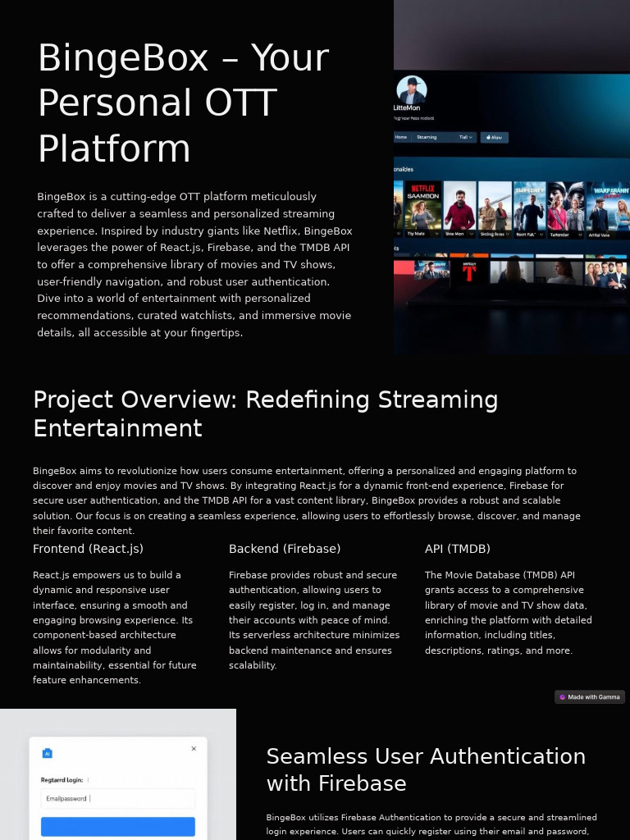Click the purple Gamma logo icon in badge
630x840 pixels.
coord(562,697)
